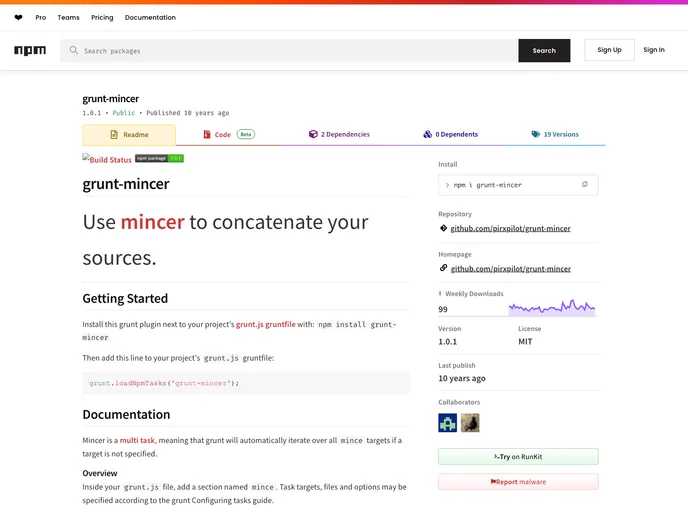Click the Beta badge on Code tab
Viewport: 688px width, 512px height.
click(x=246, y=134)
